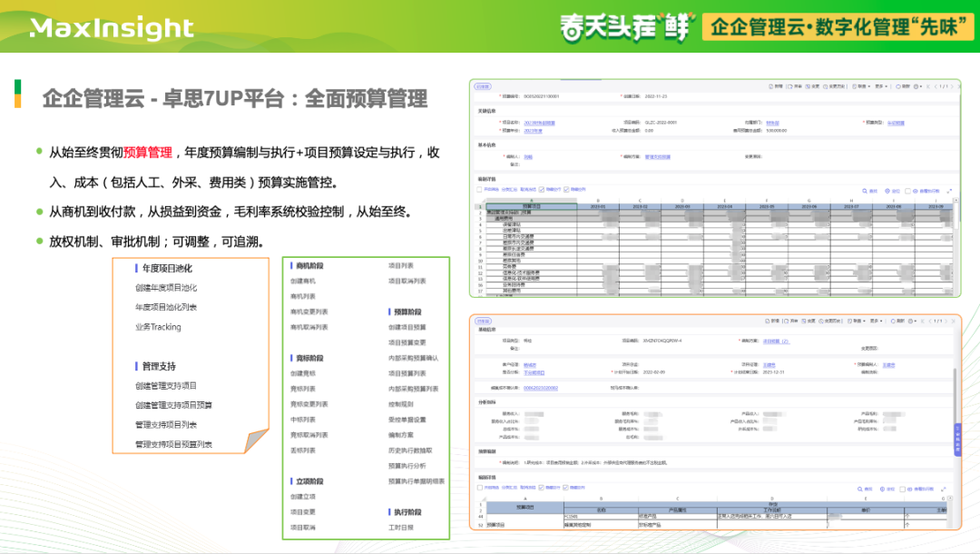Click 商机列表 under 商机阶段
980x554 pixels.
(x=303, y=296)
